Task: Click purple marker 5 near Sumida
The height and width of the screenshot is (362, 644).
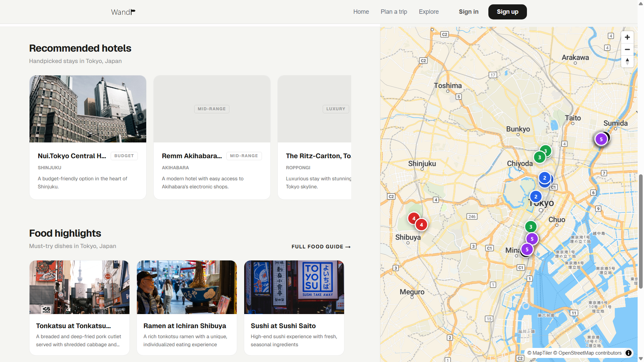Action: coord(601,139)
